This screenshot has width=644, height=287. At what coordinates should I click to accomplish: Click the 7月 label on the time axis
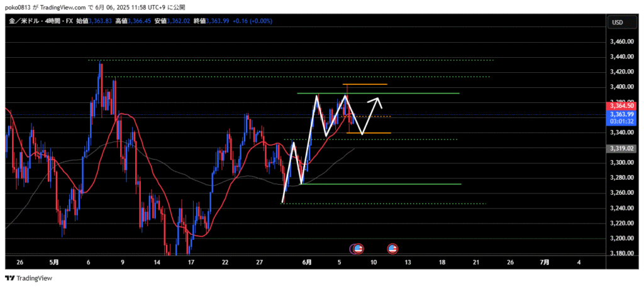545,262
